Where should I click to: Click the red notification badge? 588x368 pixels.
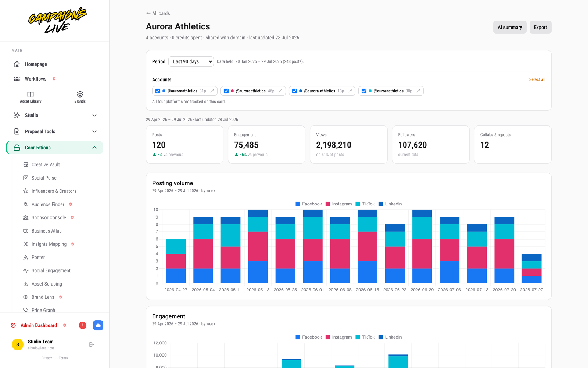[83, 325]
